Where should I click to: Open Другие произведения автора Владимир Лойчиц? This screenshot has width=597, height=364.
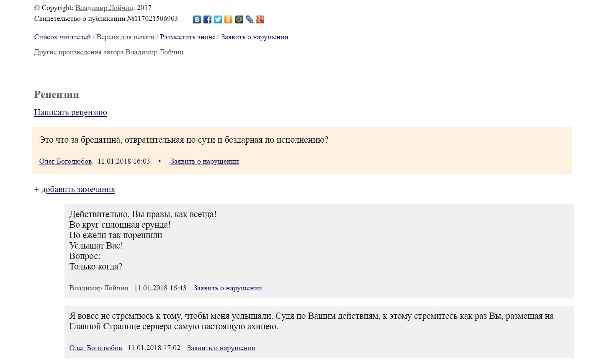[x=109, y=52]
